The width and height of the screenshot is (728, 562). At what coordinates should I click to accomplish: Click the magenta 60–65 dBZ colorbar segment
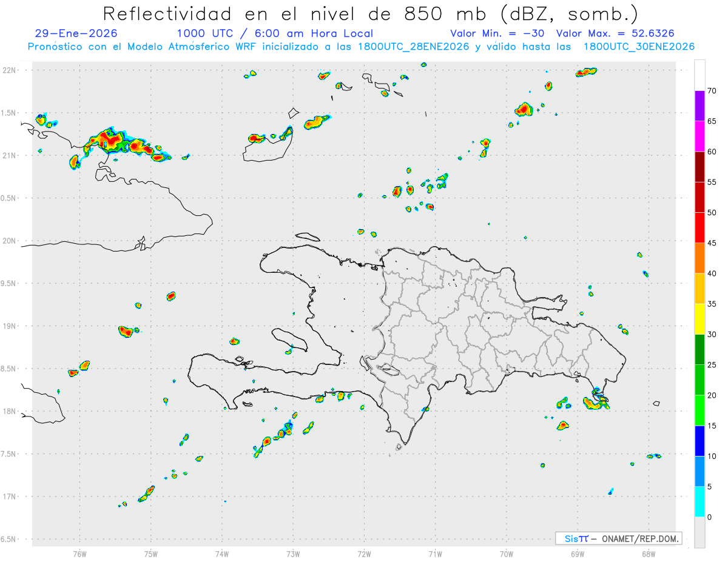click(x=699, y=136)
